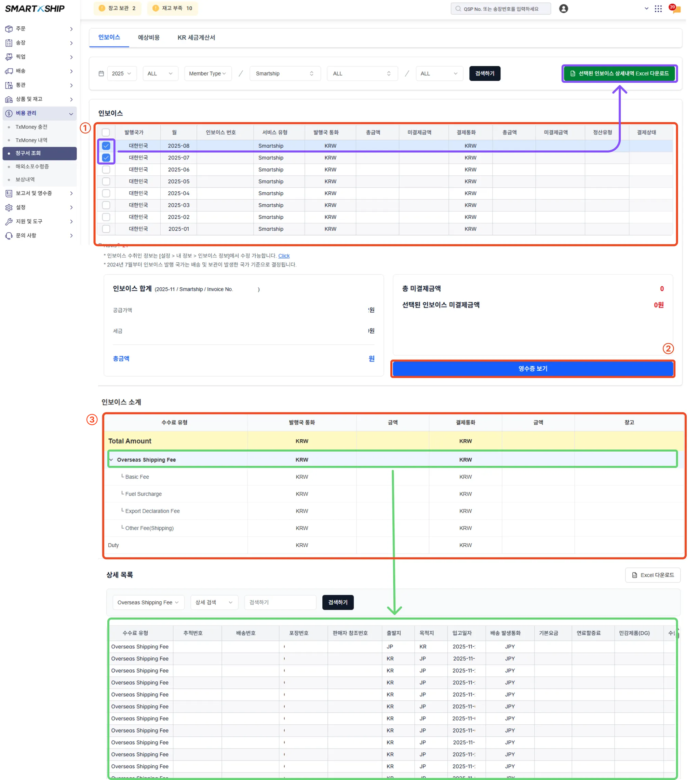
Task: Click the 주문 box icon in sidebar
Action: tap(9, 29)
